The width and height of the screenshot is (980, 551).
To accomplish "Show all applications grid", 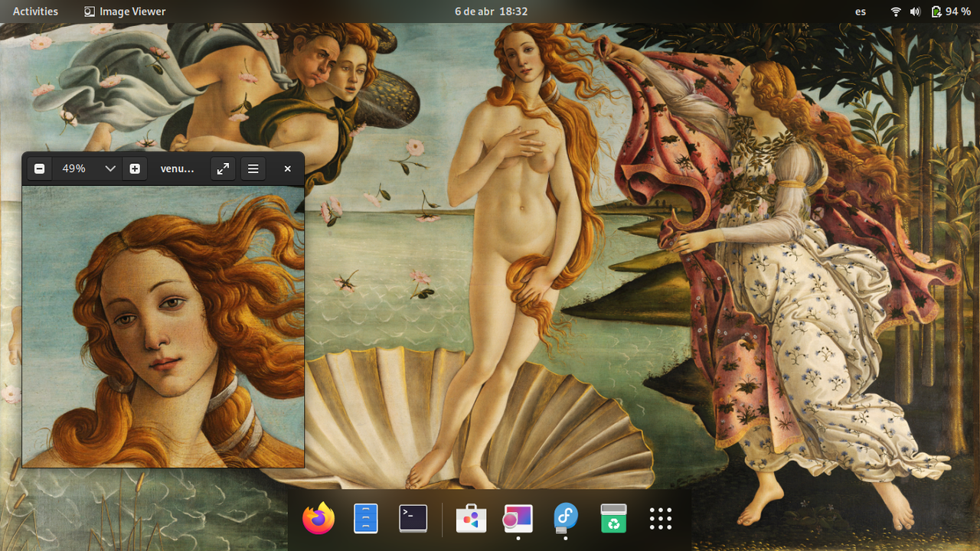I will point(661,519).
